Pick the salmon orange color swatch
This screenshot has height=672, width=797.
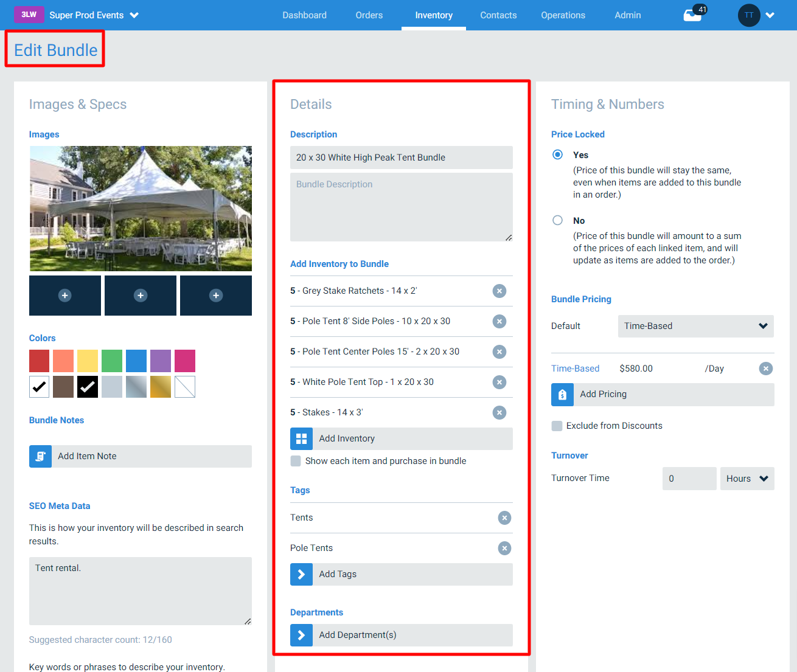click(x=63, y=361)
